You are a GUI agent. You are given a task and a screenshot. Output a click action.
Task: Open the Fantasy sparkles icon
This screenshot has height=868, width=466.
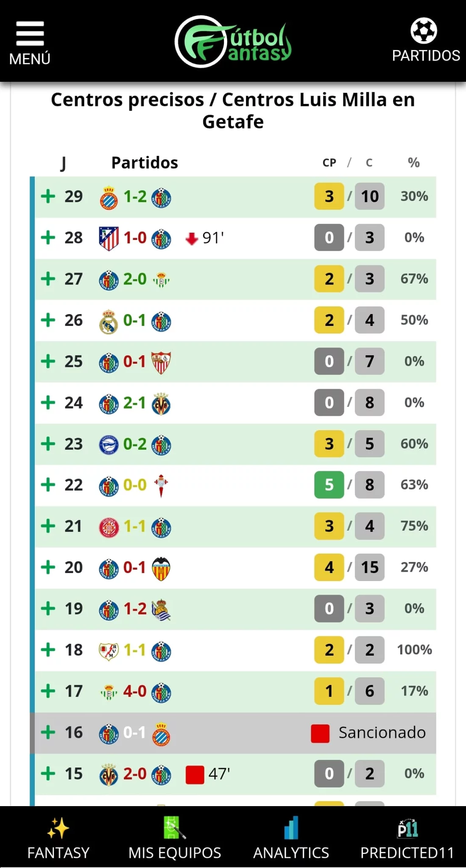click(x=58, y=828)
